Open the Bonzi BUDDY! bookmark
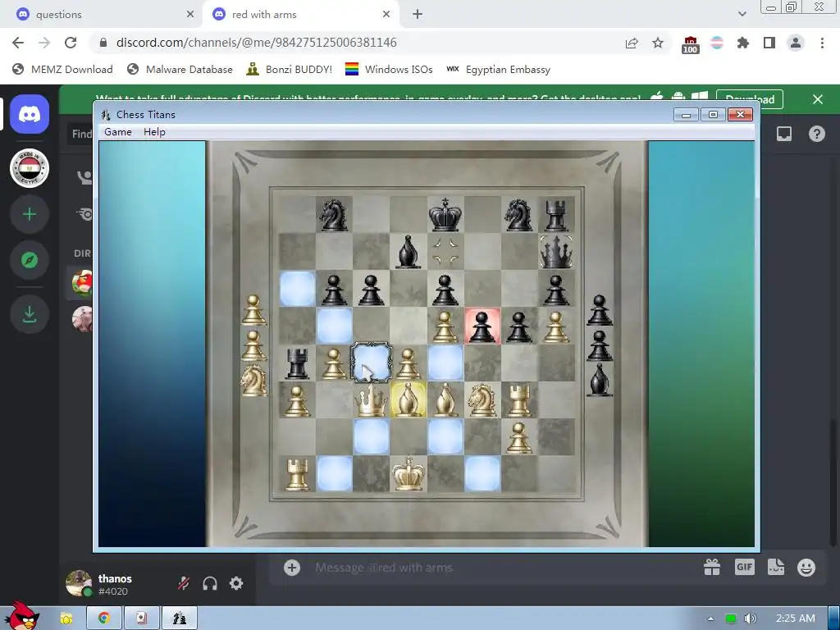 tap(289, 69)
